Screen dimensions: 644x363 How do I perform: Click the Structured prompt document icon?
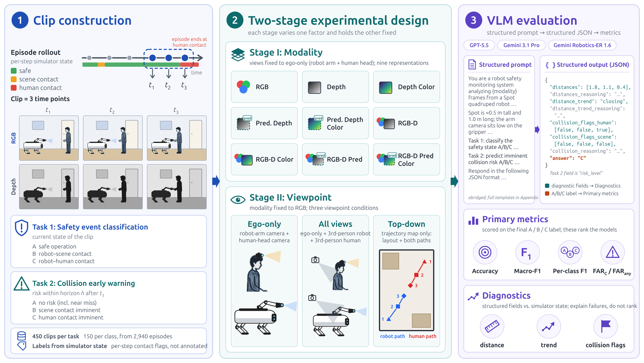point(472,64)
